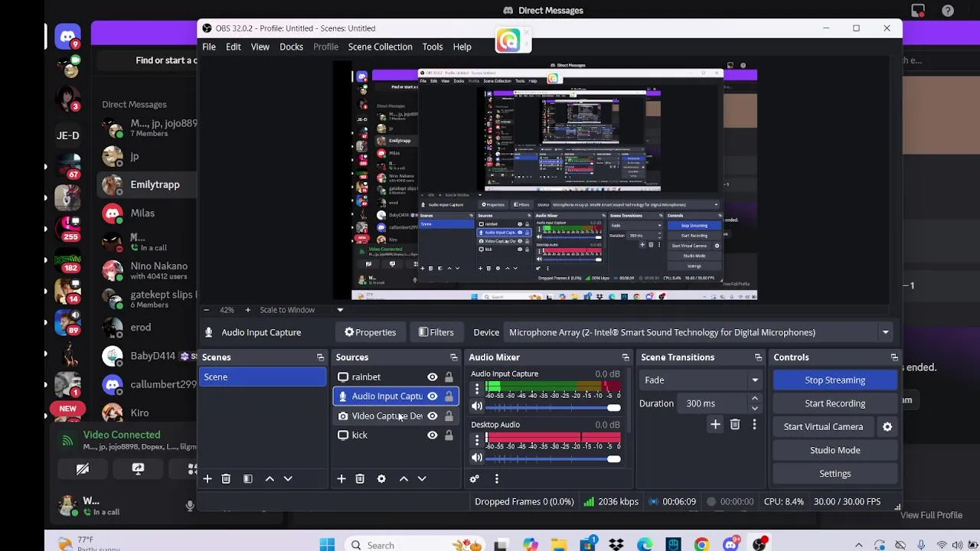980x551 pixels.
Task: Open Audio Input Capture mixer options dots
Action: tap(477, 390)
